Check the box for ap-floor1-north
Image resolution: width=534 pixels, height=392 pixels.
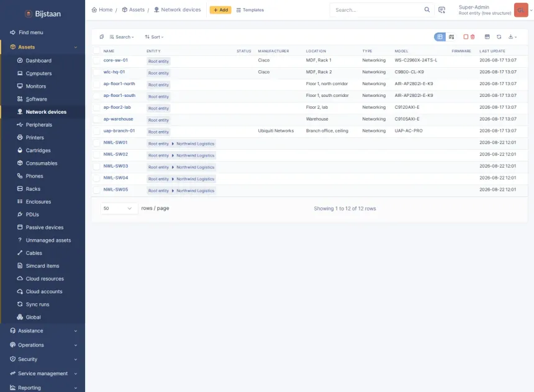[97, 84]
